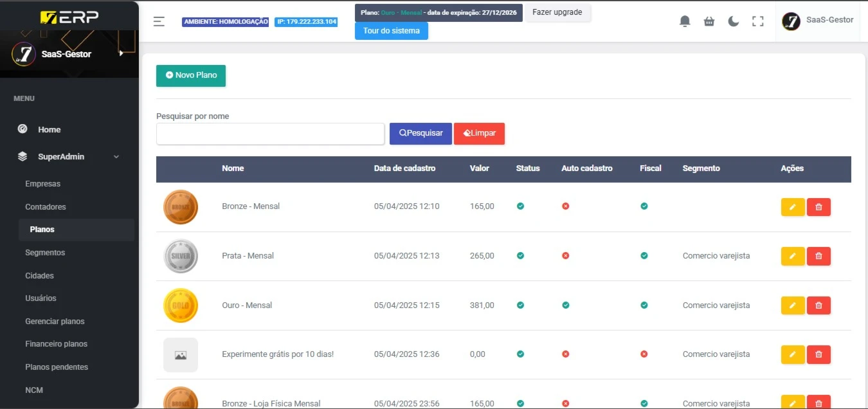This screenshot has width=868, height=409.
Task: Click Status check icon for Bronze - Mensal
Action: point(520,206)
